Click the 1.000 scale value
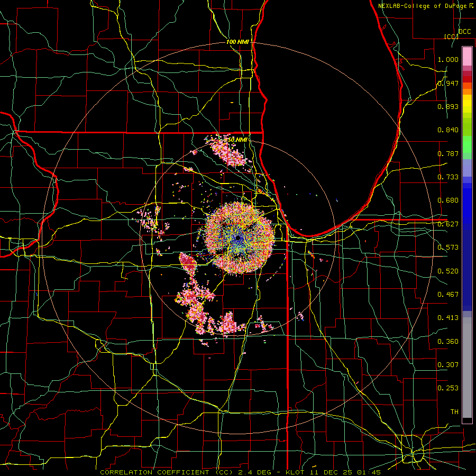 click(x=448, y=59)
